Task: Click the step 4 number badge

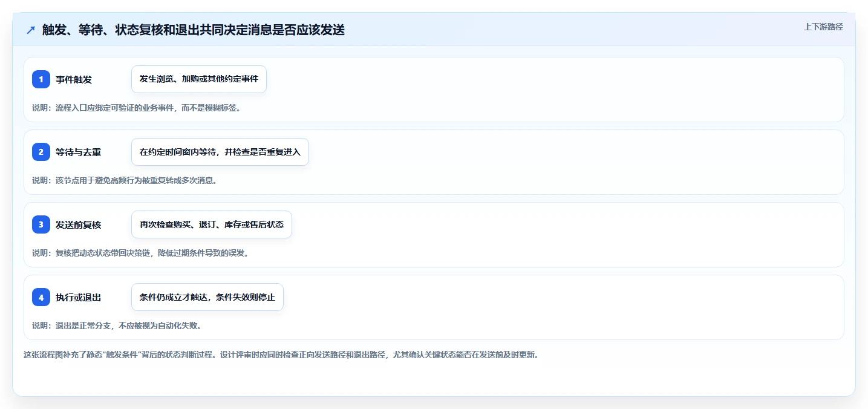Action: click(x=41, y=297)
